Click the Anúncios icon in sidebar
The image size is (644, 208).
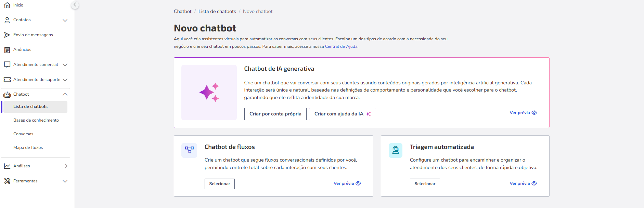point(7,50)
